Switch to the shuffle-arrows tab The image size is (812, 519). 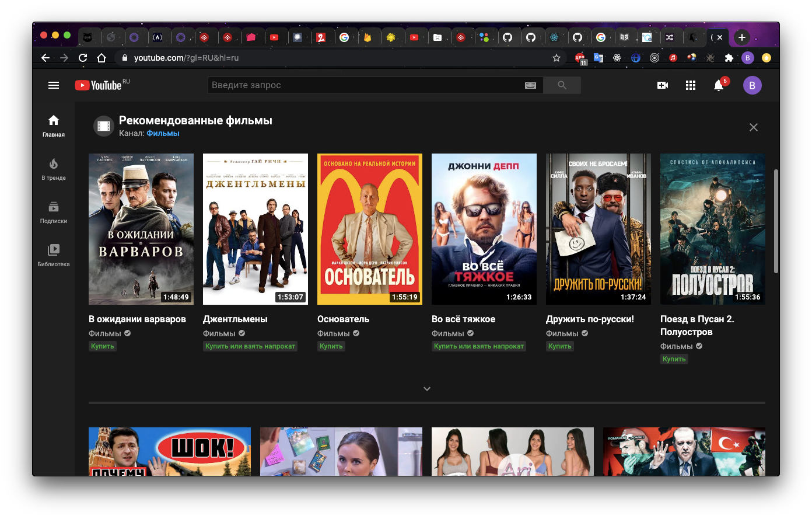[670, 37]
